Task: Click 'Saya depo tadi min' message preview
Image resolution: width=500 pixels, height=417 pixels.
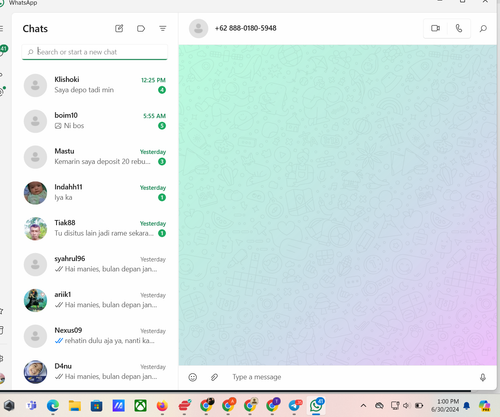Action: click(x=84, y=90)
